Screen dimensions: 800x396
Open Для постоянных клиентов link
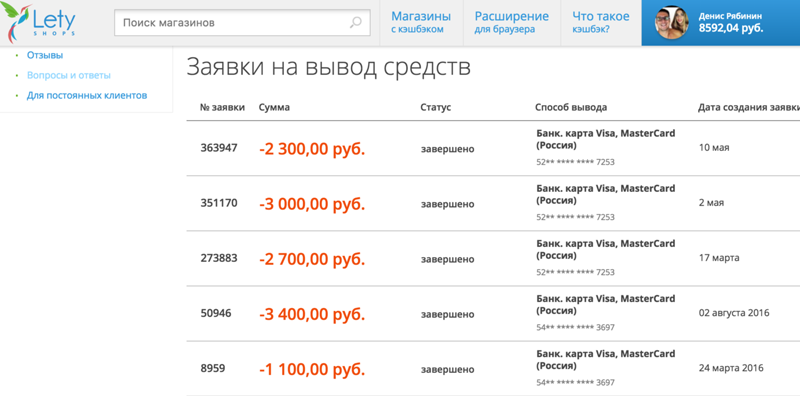coord(87,95)
